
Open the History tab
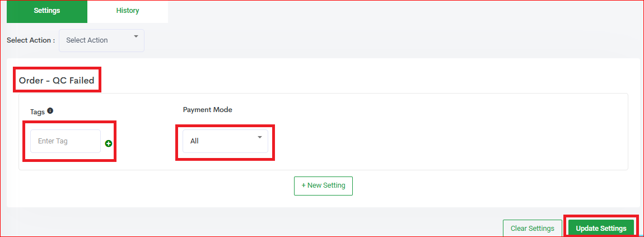coord(128,11)
